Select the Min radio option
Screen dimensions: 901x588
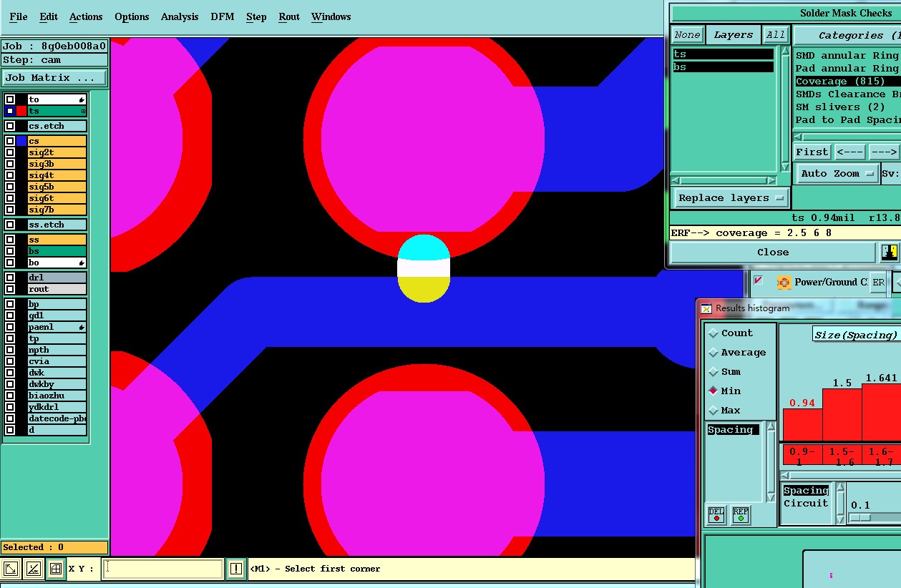[714, 391]
